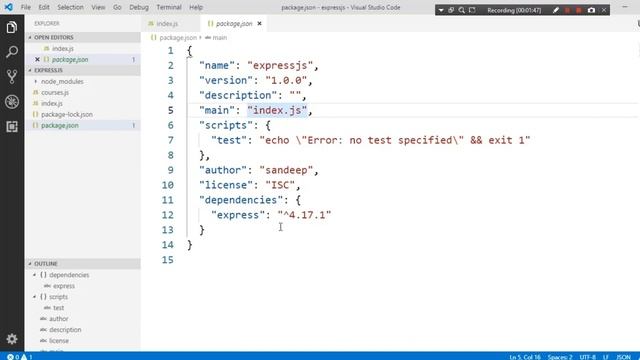The height and width of the screenshot is (360, 640).
Task: Select test symbol in Outline
Action: click(x=83, y=308)
